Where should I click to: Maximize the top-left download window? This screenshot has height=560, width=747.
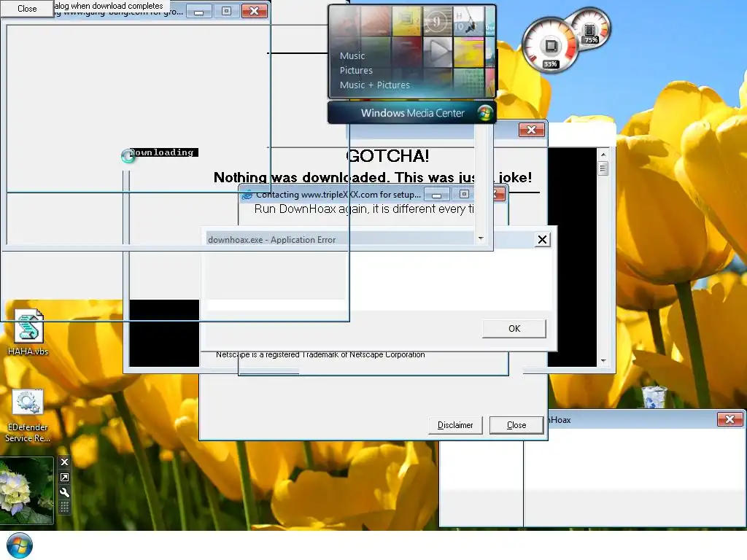click(x=226, y=11)
